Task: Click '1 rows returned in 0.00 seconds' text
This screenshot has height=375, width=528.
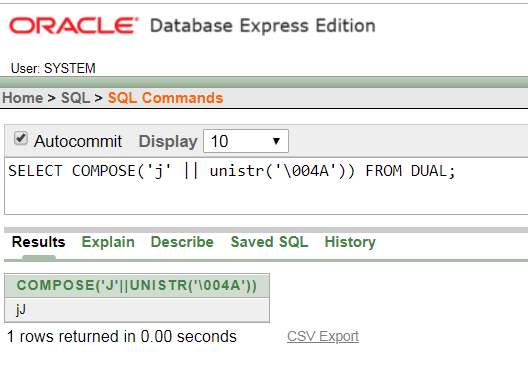Action: [x=122, y=337]
